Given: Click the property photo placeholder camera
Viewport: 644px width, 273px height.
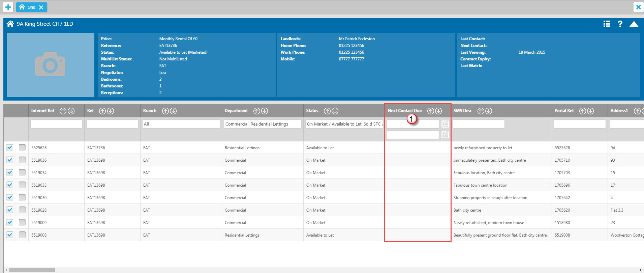Looking at the screenshot, I should (50, 64).
